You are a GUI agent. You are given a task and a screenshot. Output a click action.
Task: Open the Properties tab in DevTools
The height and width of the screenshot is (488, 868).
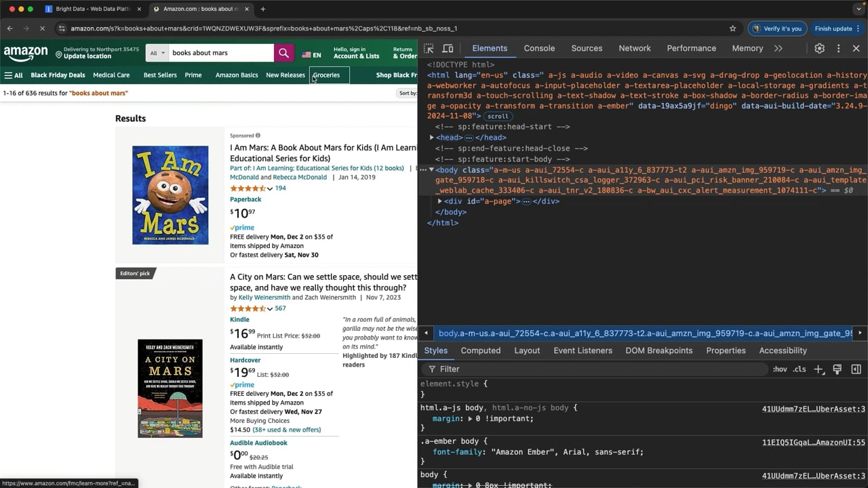pos(726,350)
